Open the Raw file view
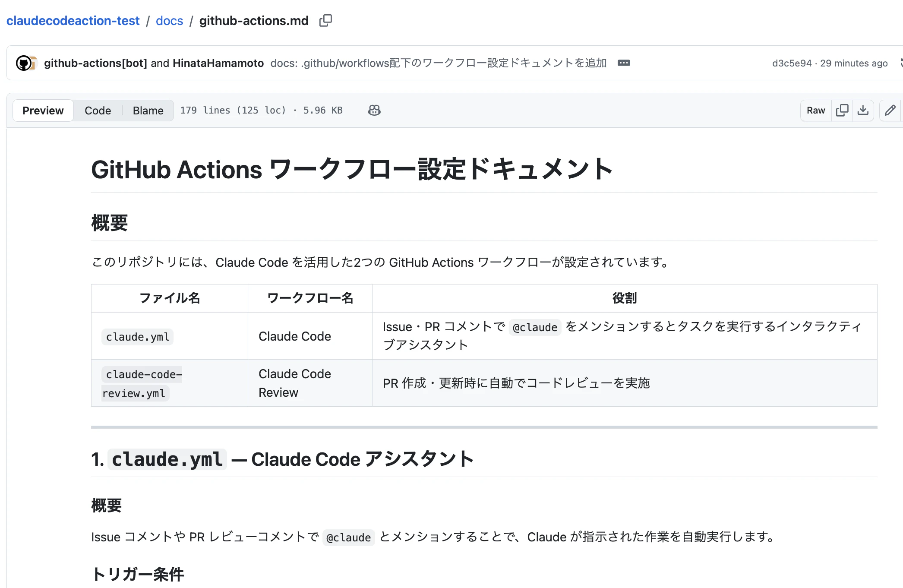Viewport: 903px width, 588px height. tap(816, 111)
